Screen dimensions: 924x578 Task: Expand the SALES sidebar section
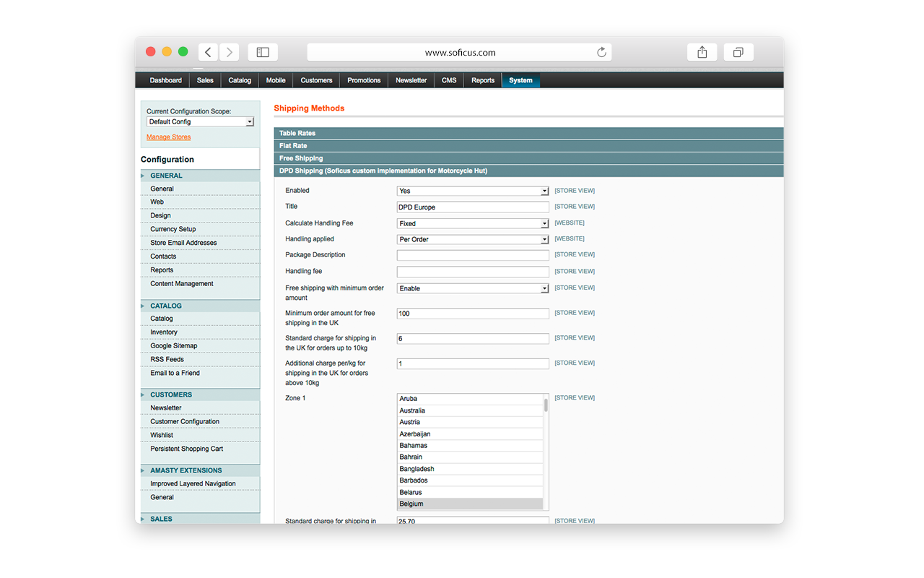click(x=200, y=519)
